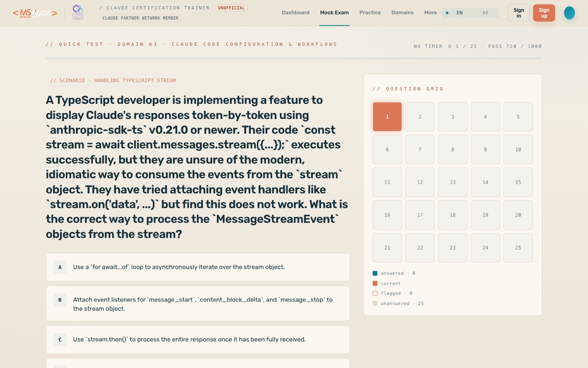Jump to question 22 in the grid
This screenshot has height=368, width=588.
420,248
